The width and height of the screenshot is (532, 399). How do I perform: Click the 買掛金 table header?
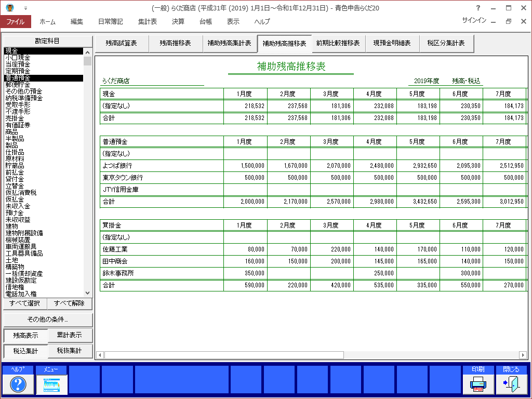[112, 225]
